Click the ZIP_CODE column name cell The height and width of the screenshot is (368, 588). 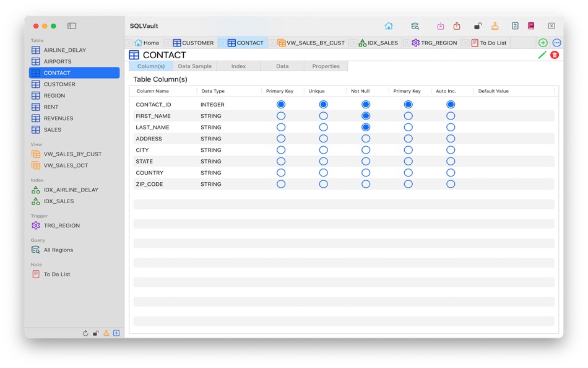coord(149,184)
